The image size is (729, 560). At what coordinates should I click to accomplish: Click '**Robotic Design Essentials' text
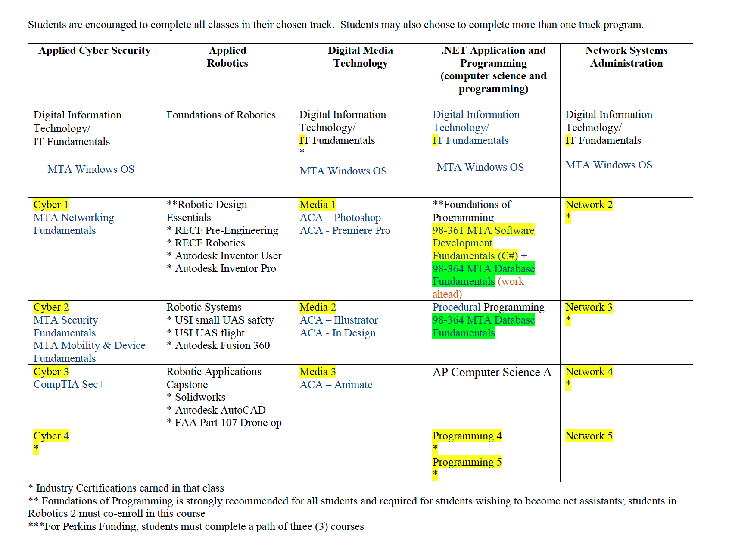click(207, 211)
